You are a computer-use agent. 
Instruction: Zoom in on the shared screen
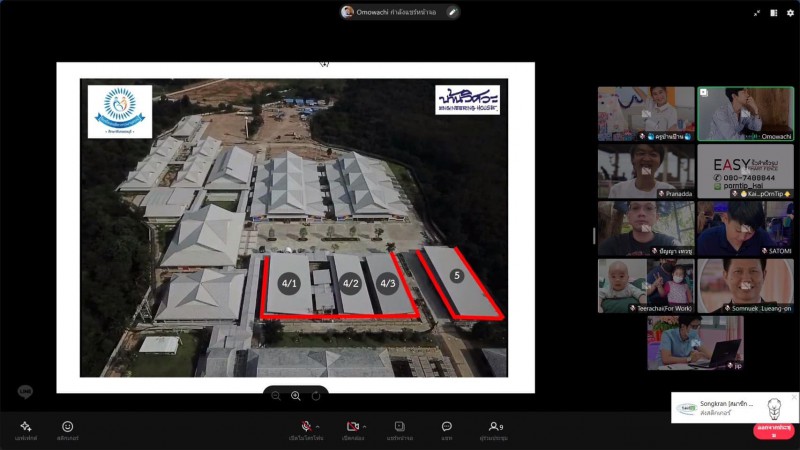(x=296, y=396)
